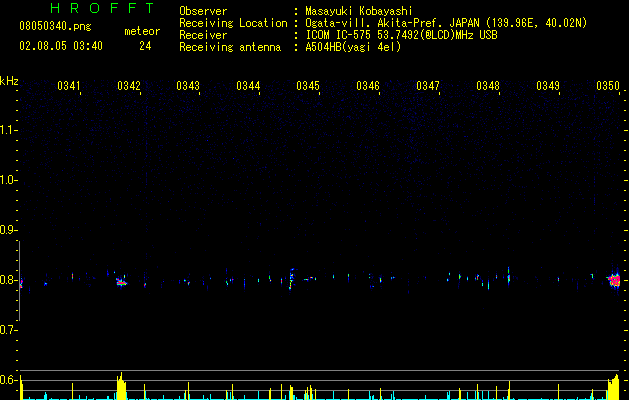Screen dimensions: 629x400
Task: Click the 0342 time marker
Action: (129, 86)
